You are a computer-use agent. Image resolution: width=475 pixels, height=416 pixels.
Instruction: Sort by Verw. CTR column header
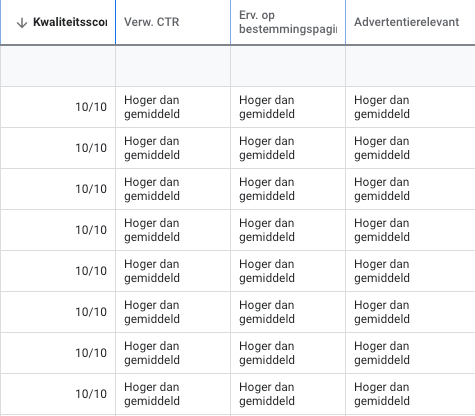[152, 22]
